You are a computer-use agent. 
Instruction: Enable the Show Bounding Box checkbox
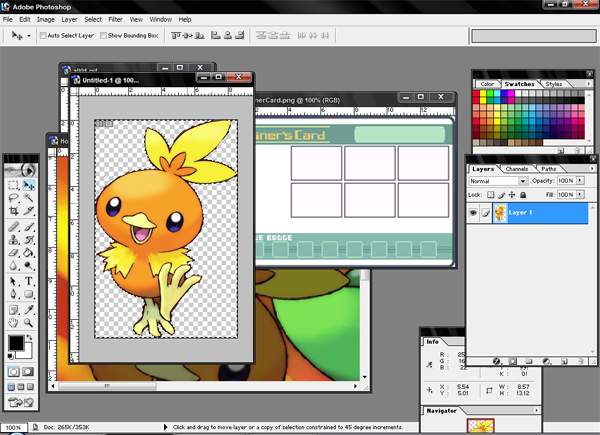pyautogui.click(x=103, y=36)
